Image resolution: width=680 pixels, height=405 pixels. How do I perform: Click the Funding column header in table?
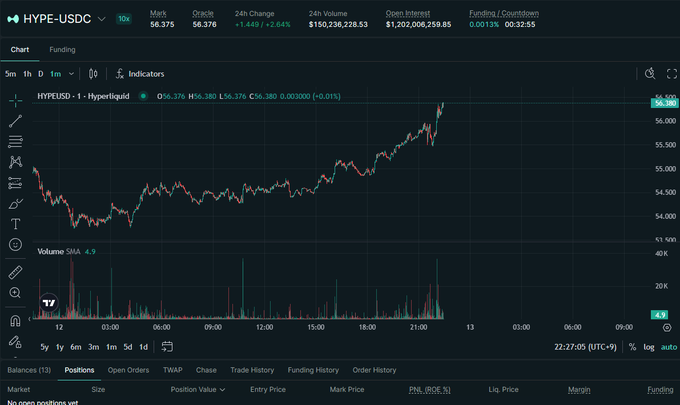click(660, 389)
